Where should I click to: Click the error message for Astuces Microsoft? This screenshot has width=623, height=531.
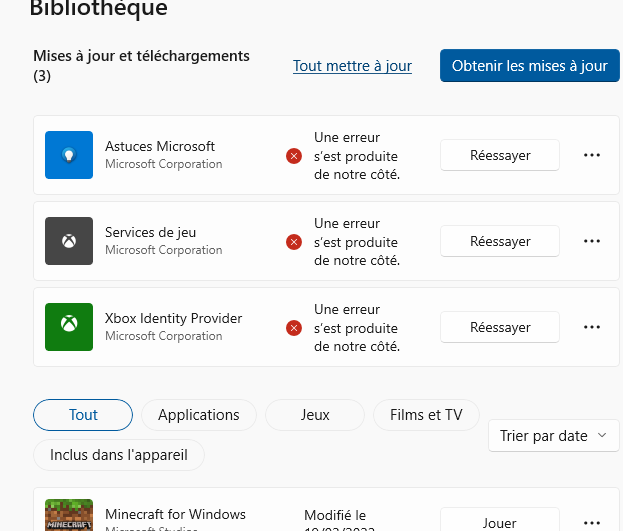[x=357, y=156]
